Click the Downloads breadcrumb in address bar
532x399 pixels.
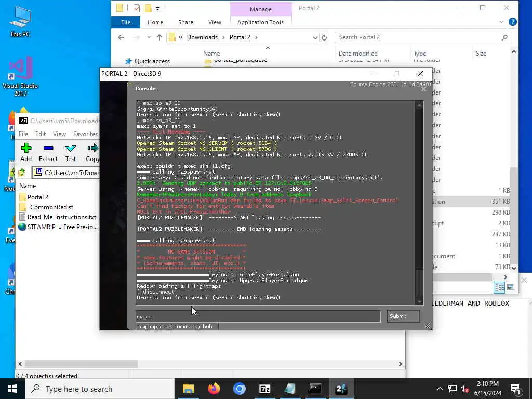coord(202,37)
